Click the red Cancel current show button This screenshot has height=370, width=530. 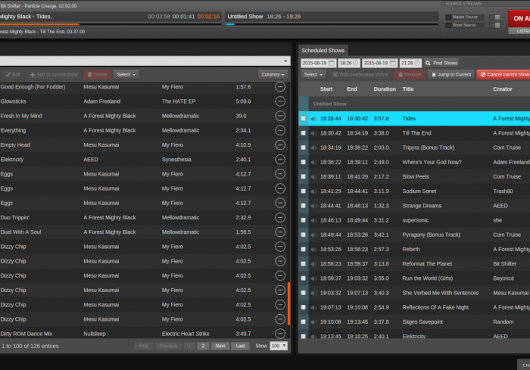(x=504, y=75)
